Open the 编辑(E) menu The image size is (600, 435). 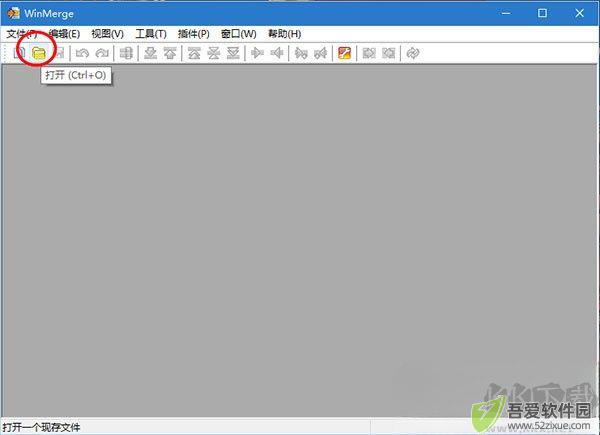[x=64, y=34]
